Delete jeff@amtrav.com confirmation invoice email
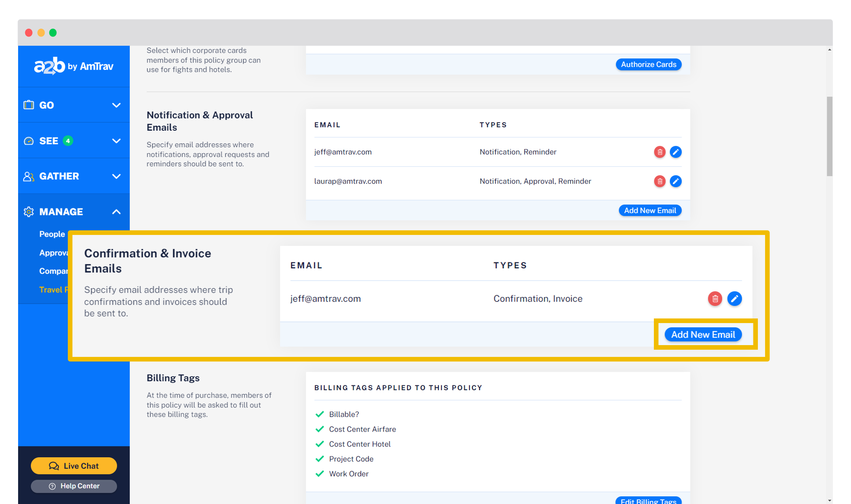This screenshot has height=504, width=851. [x=715, y=298]
